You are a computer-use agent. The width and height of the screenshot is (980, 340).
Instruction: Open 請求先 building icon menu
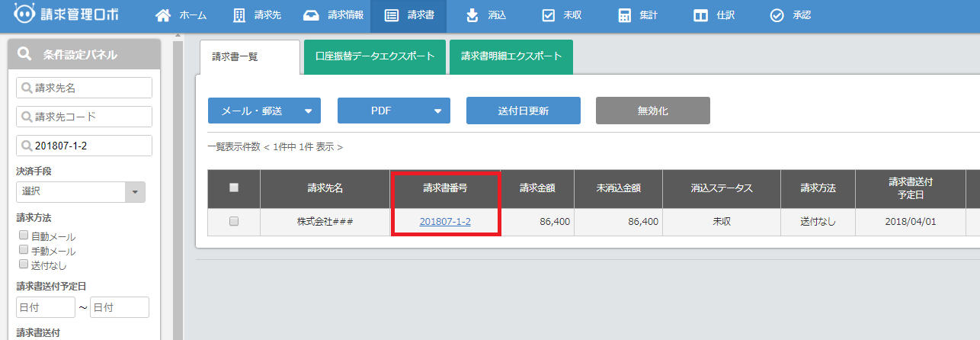239,16
